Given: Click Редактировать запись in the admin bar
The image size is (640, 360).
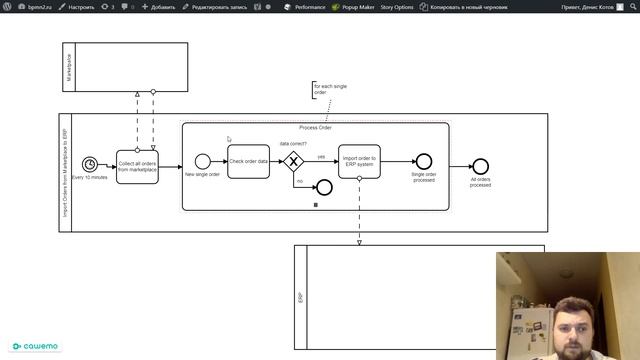Looking at the screenshot, I should coord(215,7).
